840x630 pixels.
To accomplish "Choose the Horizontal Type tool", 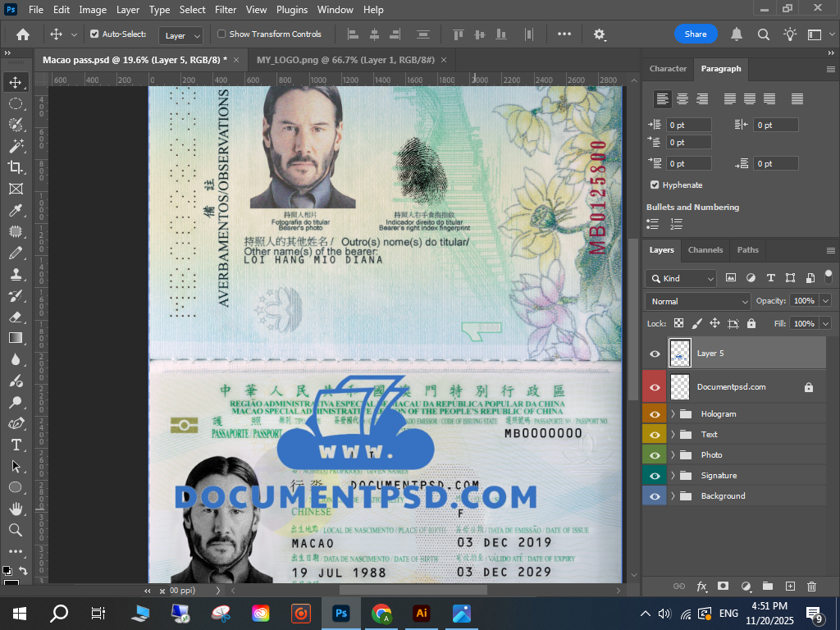I will pyautogui.click(x=16, y=445).
